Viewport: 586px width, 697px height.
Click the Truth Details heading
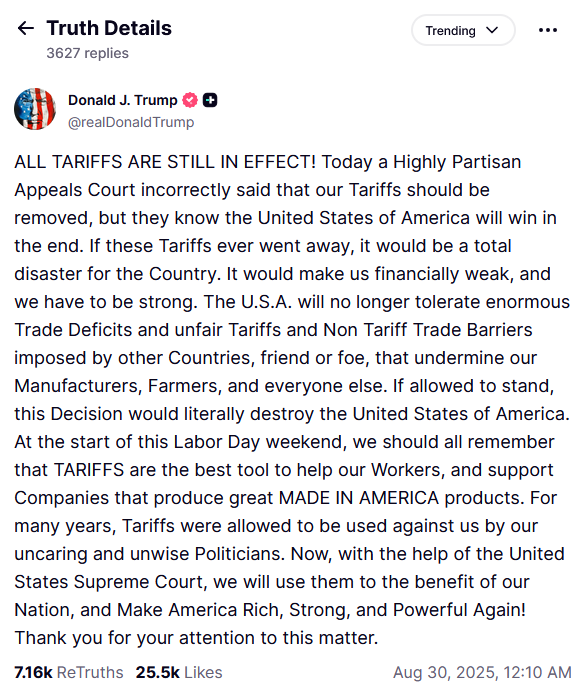coord(109,28)
